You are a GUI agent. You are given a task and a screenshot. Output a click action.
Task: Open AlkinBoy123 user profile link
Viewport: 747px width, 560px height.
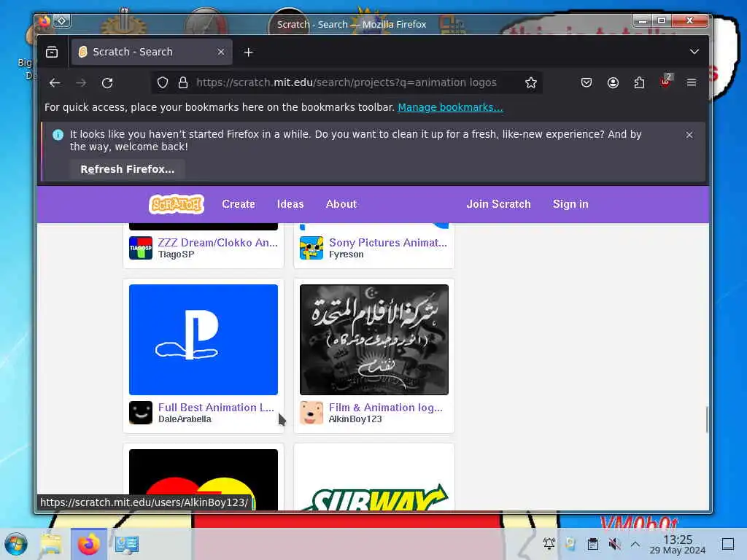tap(355, 419)
